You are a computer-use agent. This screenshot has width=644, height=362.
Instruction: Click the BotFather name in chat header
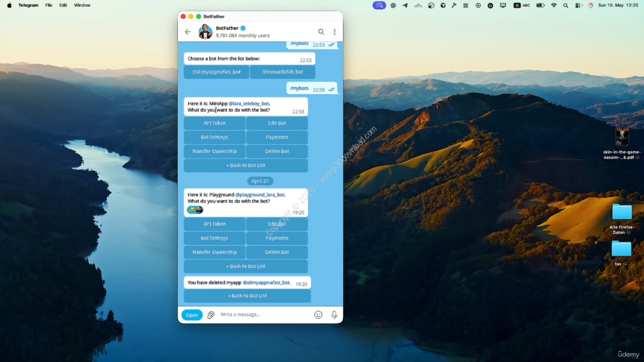pos(227,29)
